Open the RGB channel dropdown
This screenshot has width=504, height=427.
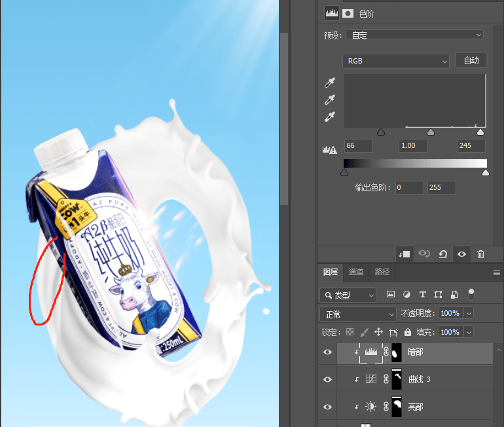pos(396,61)
